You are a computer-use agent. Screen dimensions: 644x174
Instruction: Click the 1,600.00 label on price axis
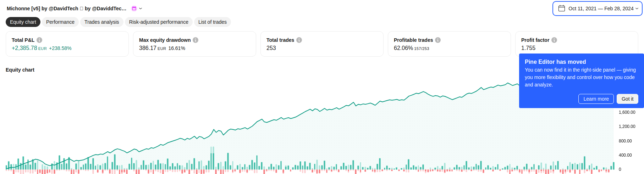point(627,112)
